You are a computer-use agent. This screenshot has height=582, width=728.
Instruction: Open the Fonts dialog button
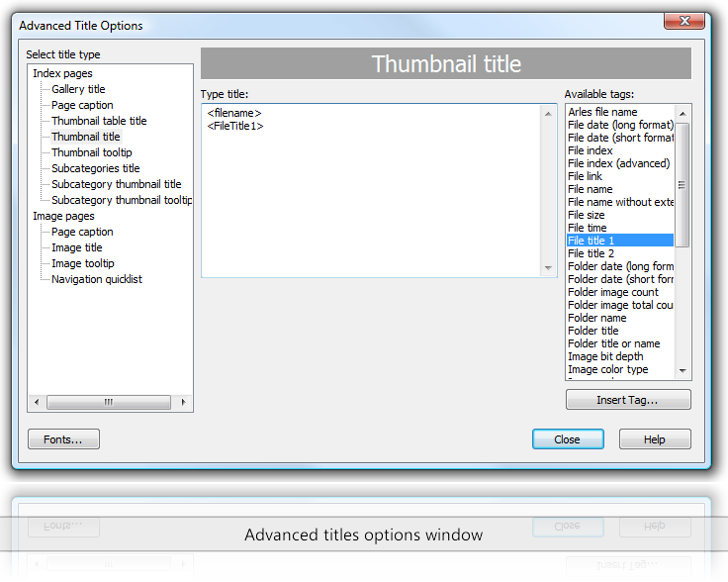[x=64, y=438]
